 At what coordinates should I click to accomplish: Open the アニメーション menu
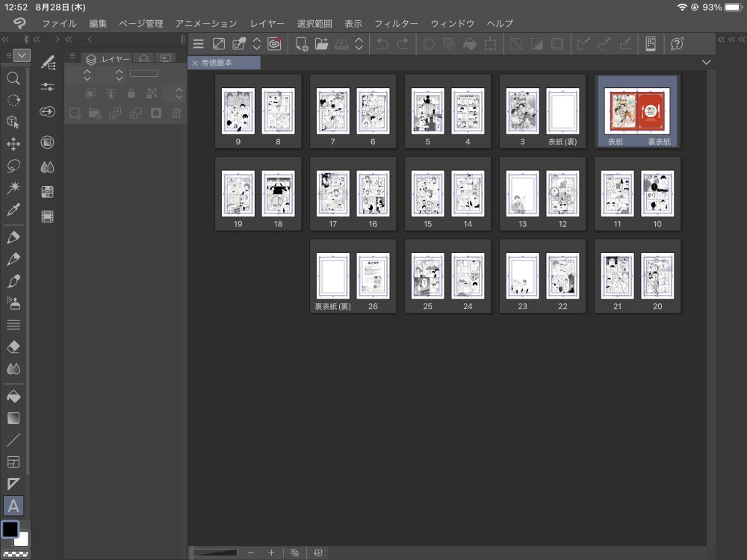(206, 23)
